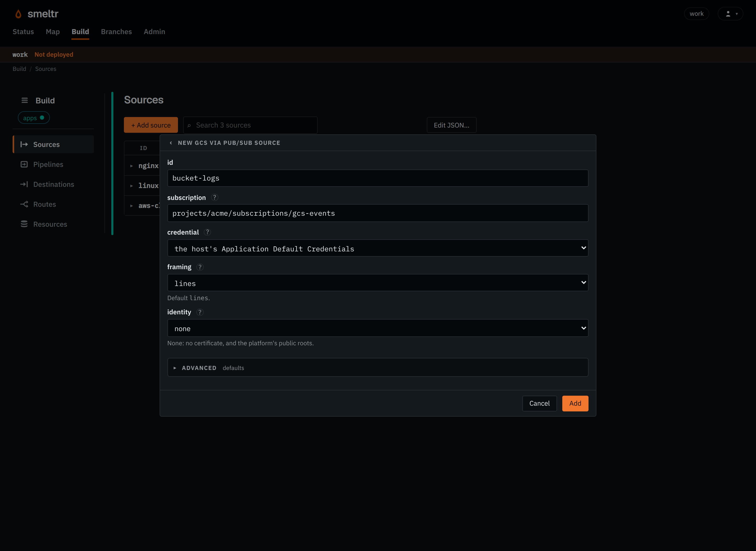The image size is (756, 551).
Task: Focus the Search 3 sources box
Action: 250,125
